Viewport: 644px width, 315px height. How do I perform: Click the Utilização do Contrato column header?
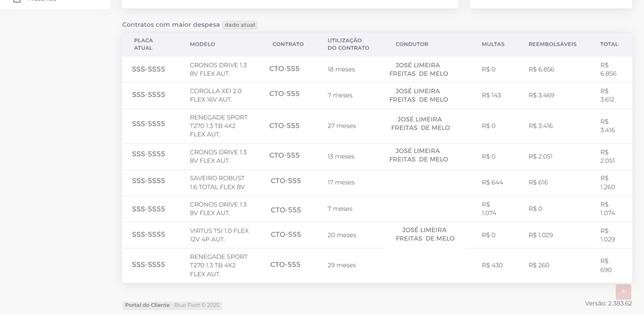tap(348, 44)
